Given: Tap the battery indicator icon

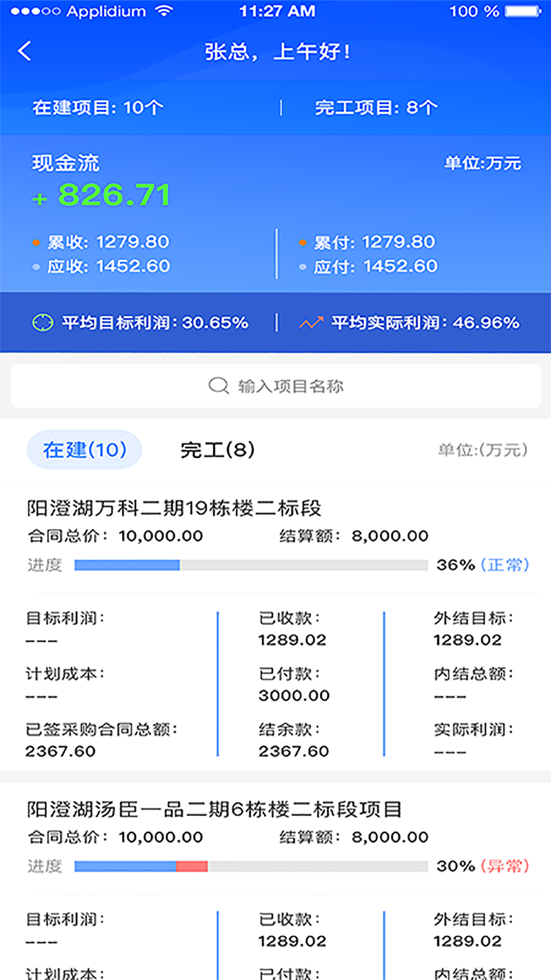Looking at the screenshot, I should [522, 11].
